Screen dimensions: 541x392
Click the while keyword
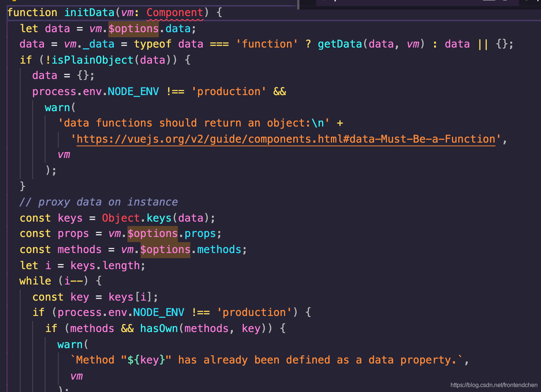[x=36, y=281]
